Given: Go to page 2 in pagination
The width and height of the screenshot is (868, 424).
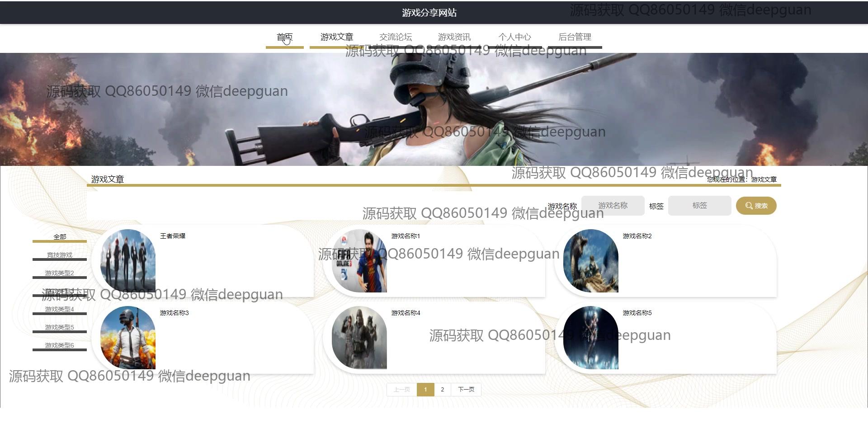Looking at the screenshot, I should (442, 389).
